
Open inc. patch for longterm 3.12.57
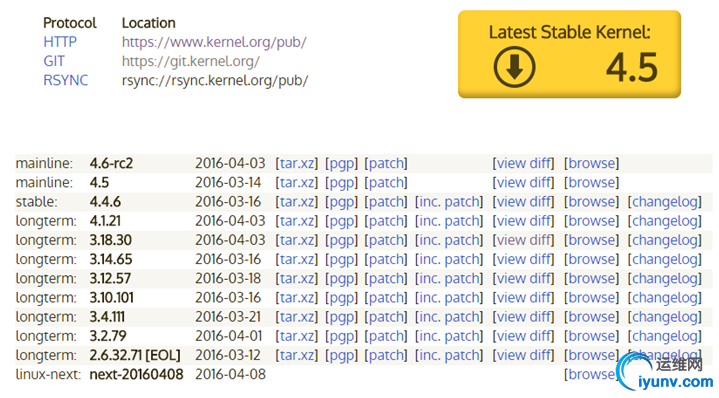point(449,279)
